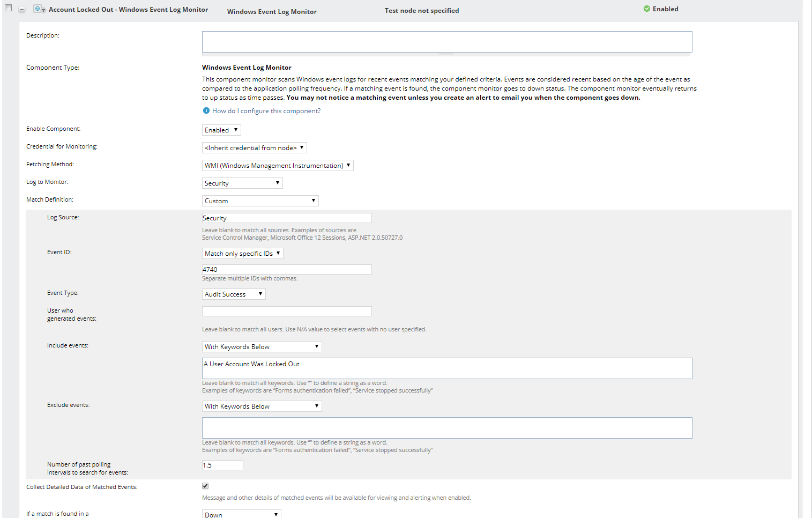Click the Event ID field containing 4740
Screen dimensions: 812x518
pos(287,270)
